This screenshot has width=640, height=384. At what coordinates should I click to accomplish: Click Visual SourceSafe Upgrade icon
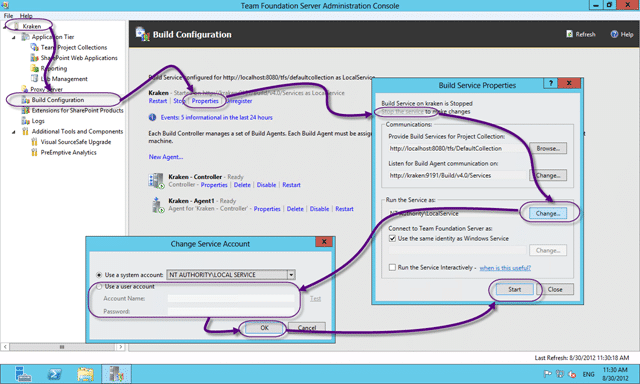[35, 142]
